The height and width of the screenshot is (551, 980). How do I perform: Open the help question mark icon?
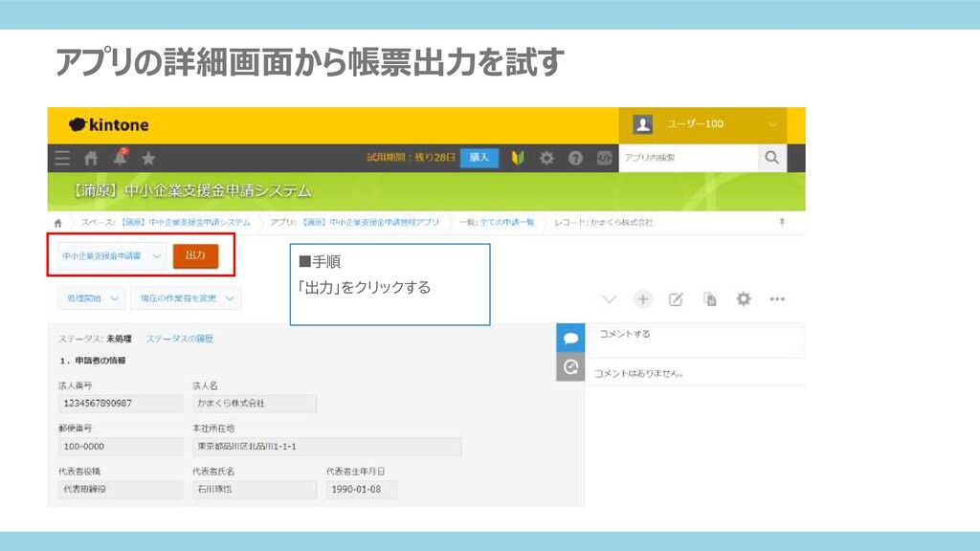tap(575, 158)
